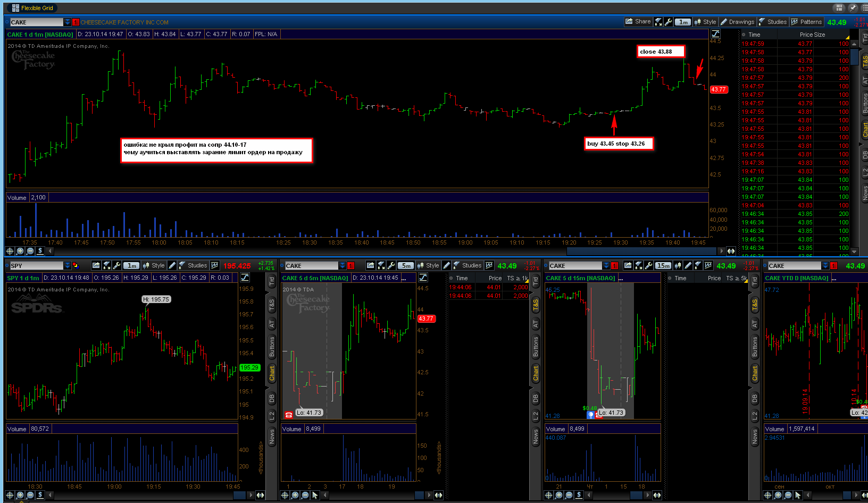868x503 pixels.
Task: Open Style dropdown on the SPY chart
Action: click(x=154, y=265)
